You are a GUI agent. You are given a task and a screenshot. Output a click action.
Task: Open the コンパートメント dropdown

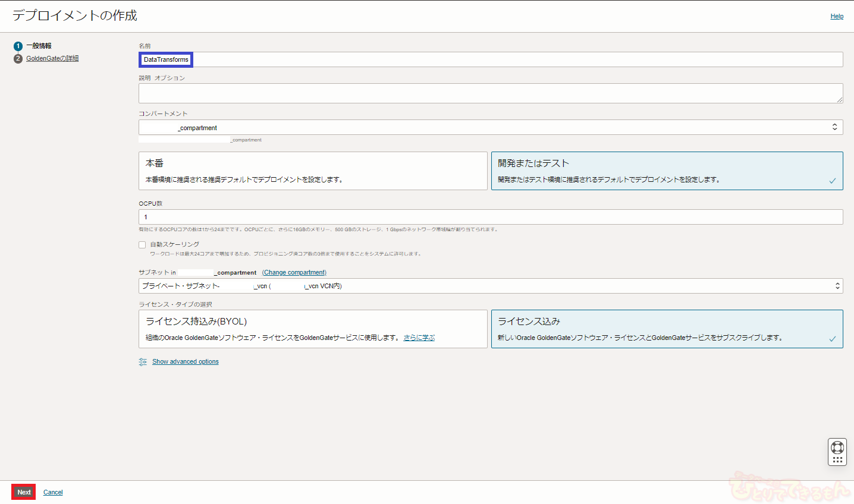pos(490,128)
